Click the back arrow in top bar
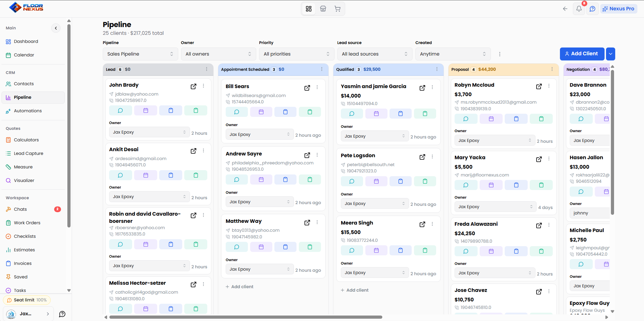The height and width of the screenshot is (321, 644). pyautogui.click(x=565, y=9)
